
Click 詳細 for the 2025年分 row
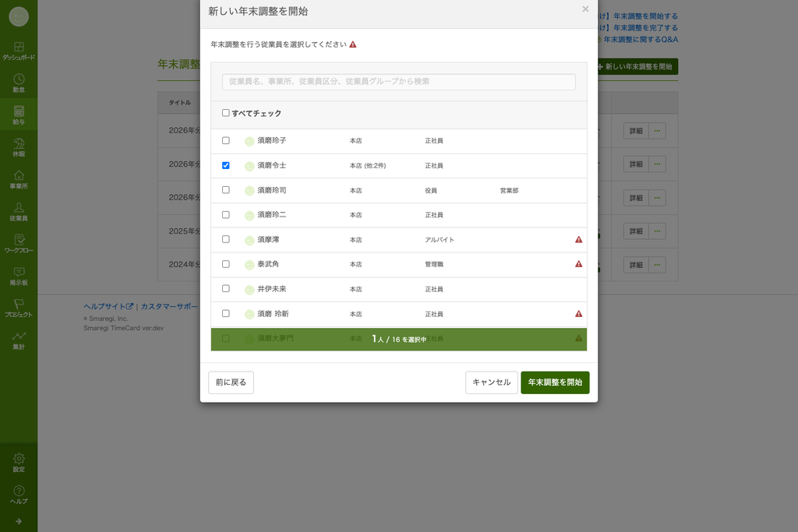(x=636, y=231)
